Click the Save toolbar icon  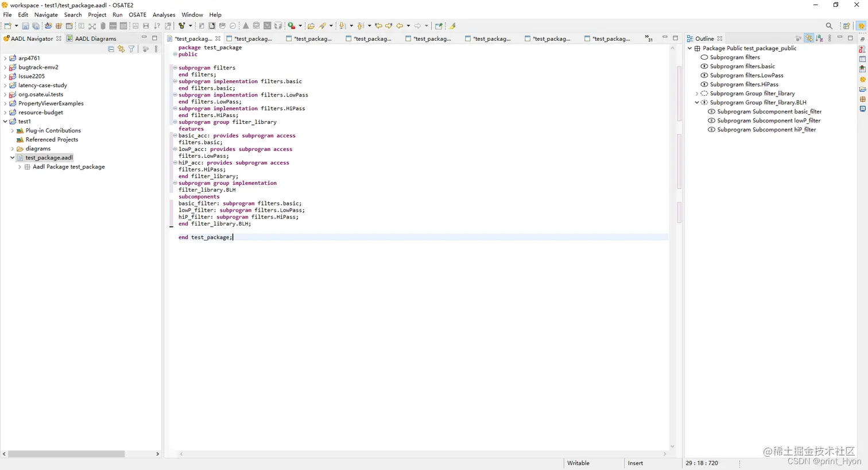pos(25,26)
